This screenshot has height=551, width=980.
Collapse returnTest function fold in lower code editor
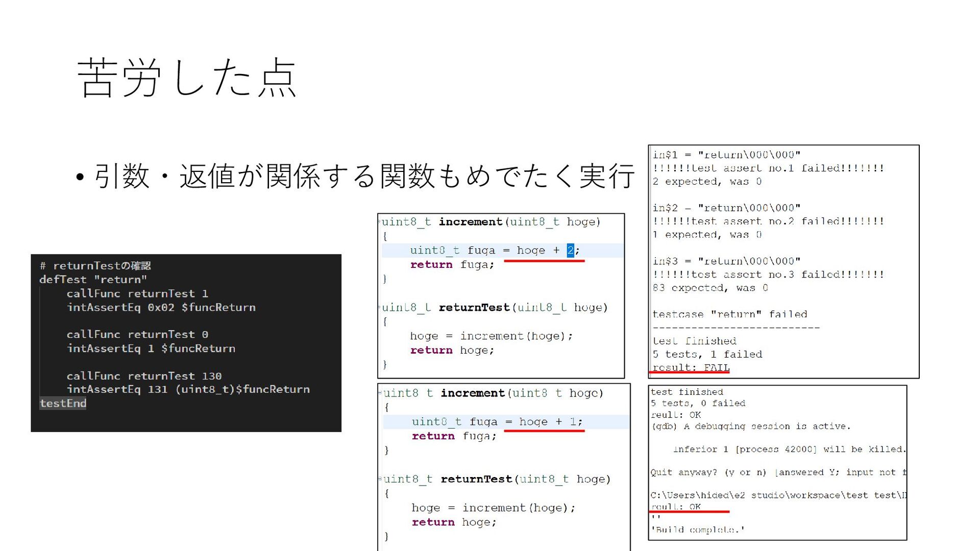tap(380, 479)
